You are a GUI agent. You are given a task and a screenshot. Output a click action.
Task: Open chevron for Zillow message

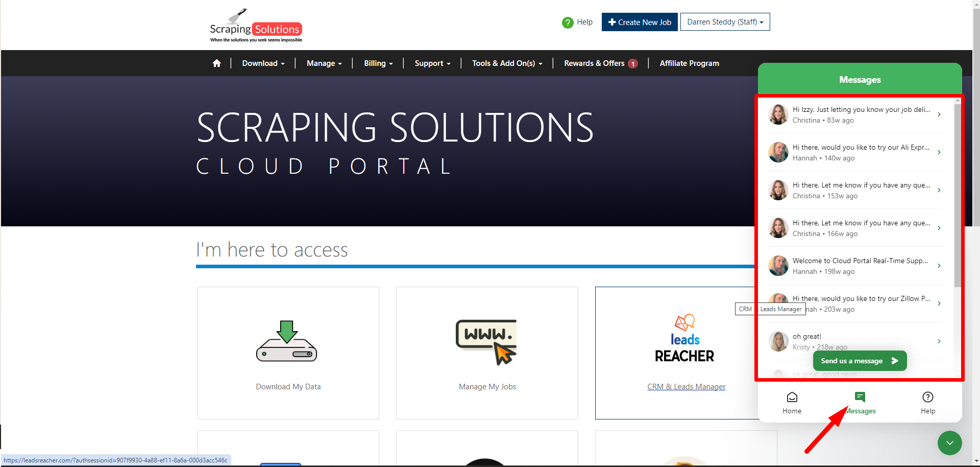click(939, 303)
